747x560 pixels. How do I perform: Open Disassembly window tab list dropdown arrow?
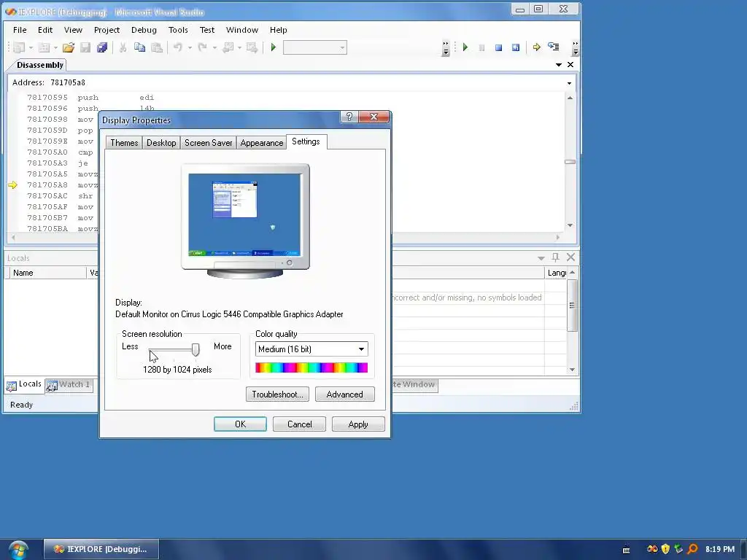pyautogui.click(x=558, y=65)
